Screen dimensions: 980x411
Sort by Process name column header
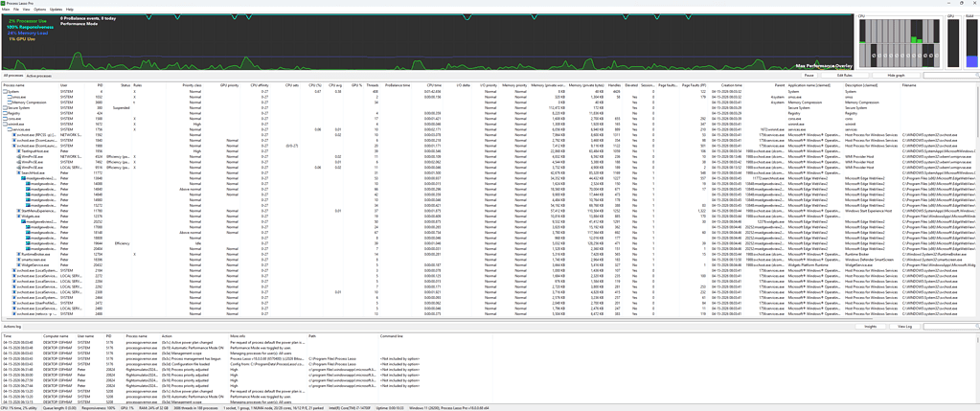tap(14, 84)
